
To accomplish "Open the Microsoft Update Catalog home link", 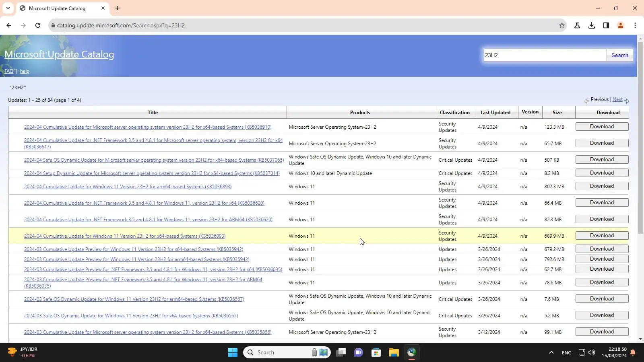I will [x=59, y=54].
